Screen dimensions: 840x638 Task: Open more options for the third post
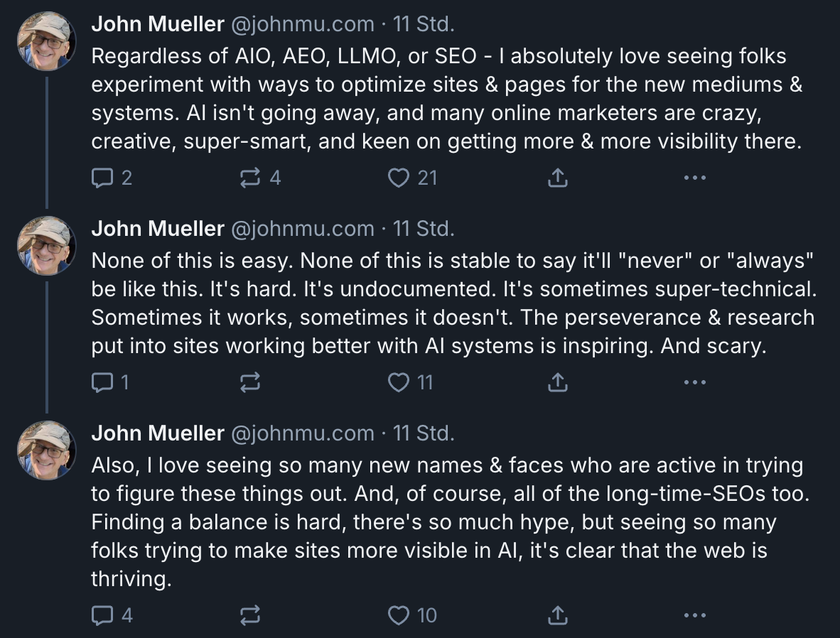(694, 615)
